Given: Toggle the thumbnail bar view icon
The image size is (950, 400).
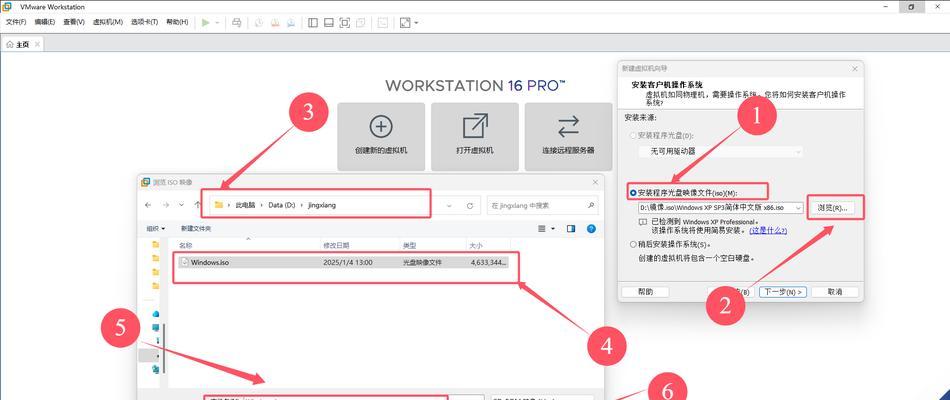Looking at the screenshot, I should (x=328, y=22).
